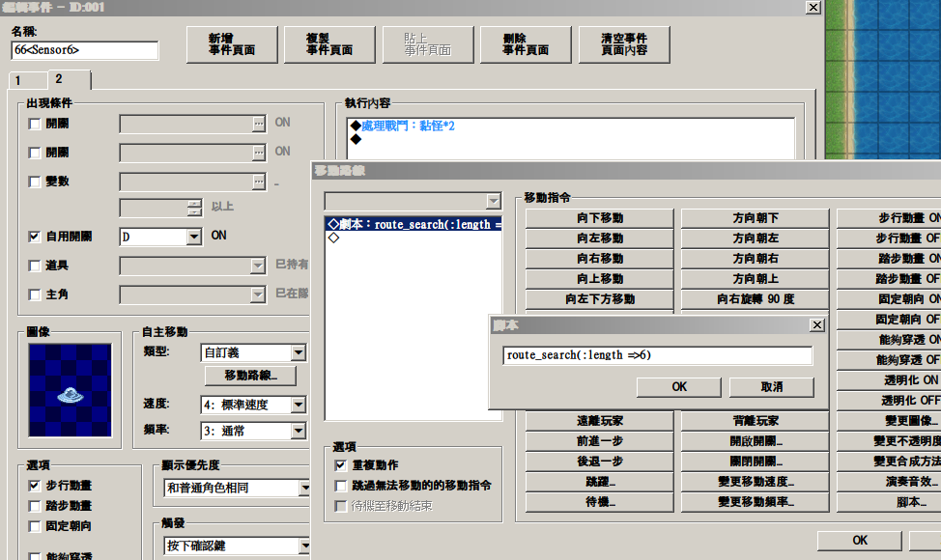Click the 方向朝左 command

click(755, 238)
